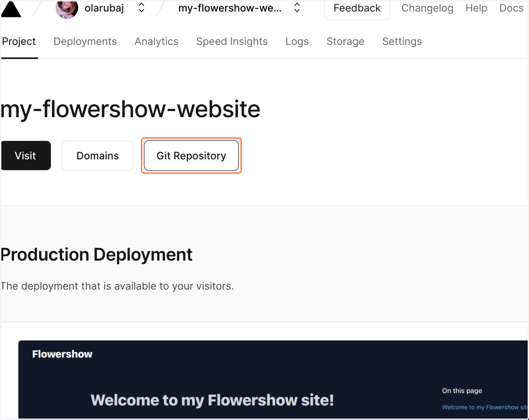Open the Help link

coord(477,8)
